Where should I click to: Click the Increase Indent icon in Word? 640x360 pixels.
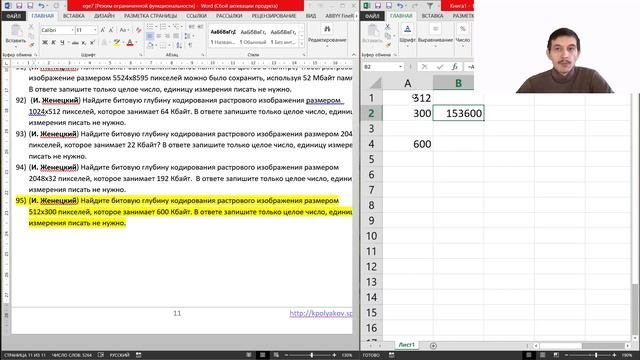pos(200,27)
